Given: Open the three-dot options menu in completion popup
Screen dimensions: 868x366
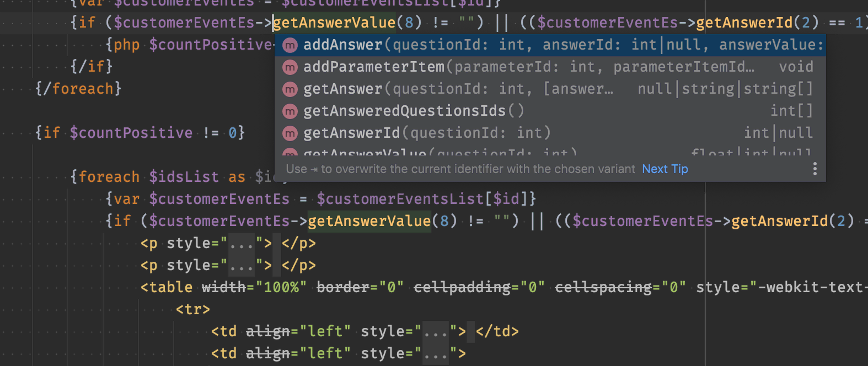Looking at the screenshot, I should point(815,169).
